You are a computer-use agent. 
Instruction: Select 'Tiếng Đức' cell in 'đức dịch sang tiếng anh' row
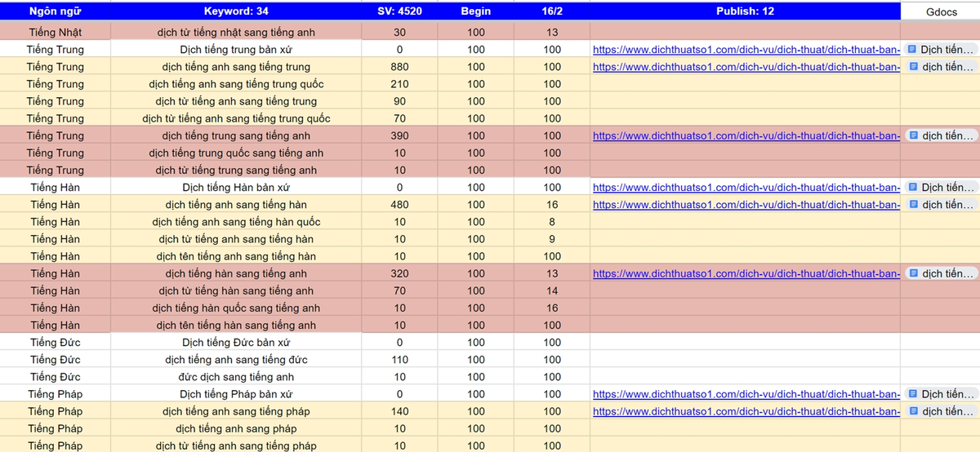pyautogui.click(x=55, y=377)
